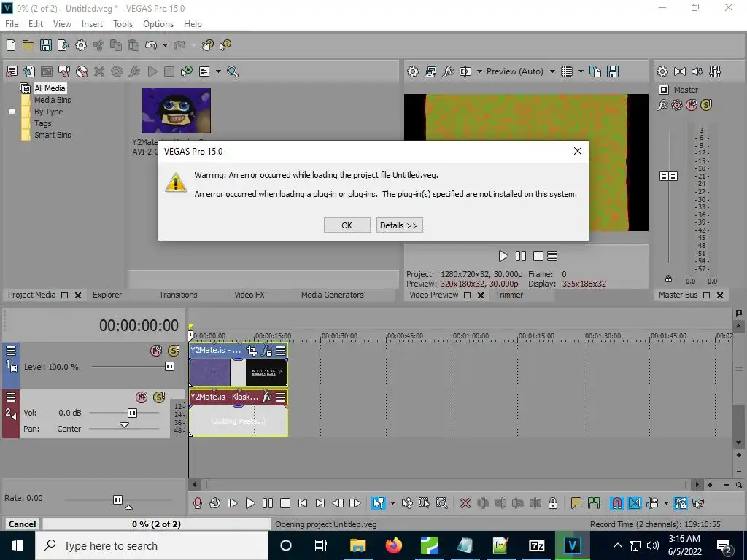Switch to the Transitions tab
This screenshot has height=560, width=747.
click(x=178, y=295)
